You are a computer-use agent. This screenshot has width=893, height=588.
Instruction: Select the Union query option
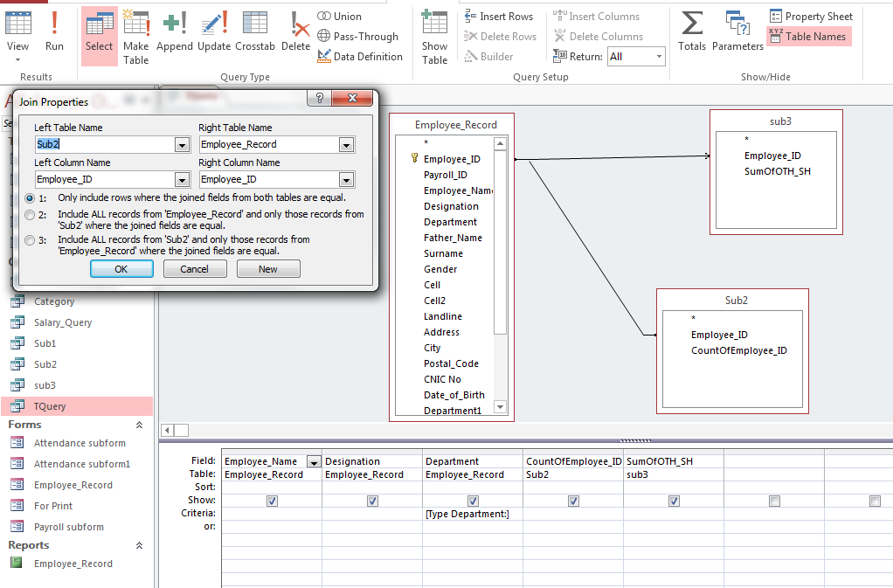(339, 17)
